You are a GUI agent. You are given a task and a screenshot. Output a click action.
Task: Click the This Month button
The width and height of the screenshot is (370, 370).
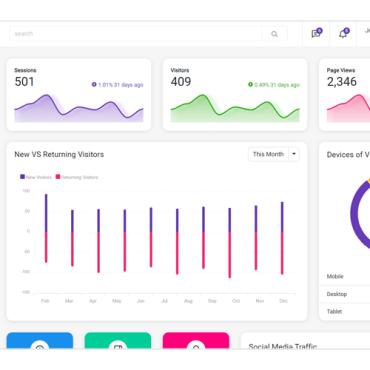pos(268,154)
